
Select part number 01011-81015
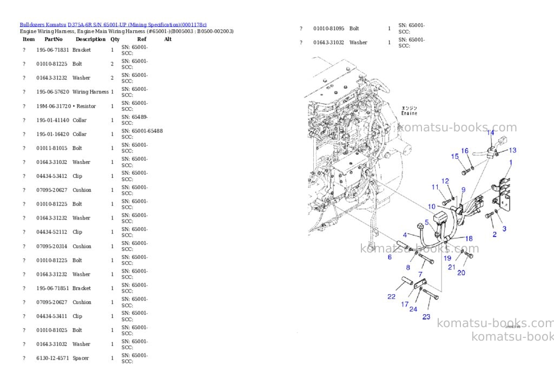pyautogui.click(x=52, y=148)
